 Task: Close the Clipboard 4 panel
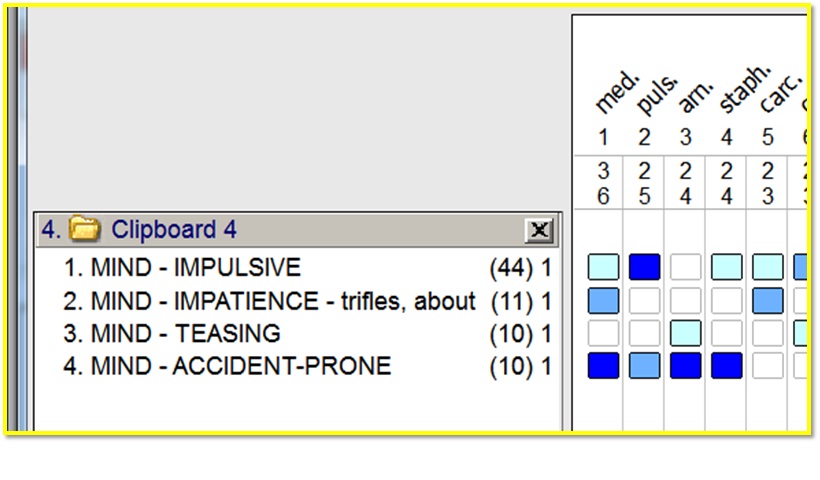(x=539, y=231)
